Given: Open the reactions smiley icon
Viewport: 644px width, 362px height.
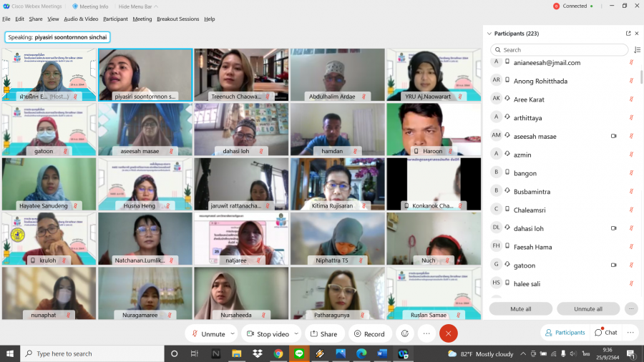Looking at the screenshot, I should coord(405,333).
